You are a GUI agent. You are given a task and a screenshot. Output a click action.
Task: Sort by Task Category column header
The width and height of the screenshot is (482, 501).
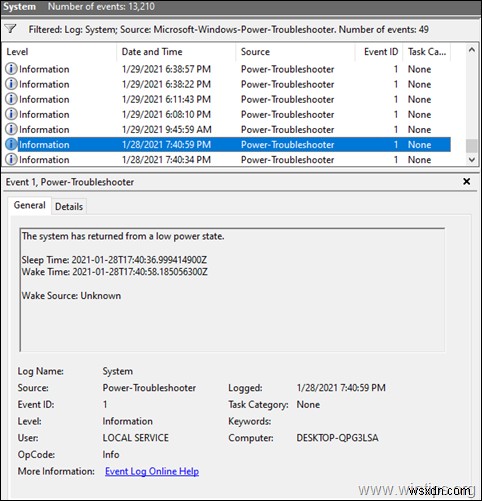[427, 52]
